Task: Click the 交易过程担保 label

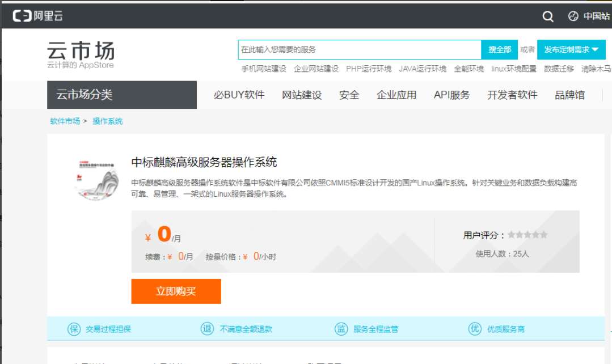Action: tap(108, 329)
